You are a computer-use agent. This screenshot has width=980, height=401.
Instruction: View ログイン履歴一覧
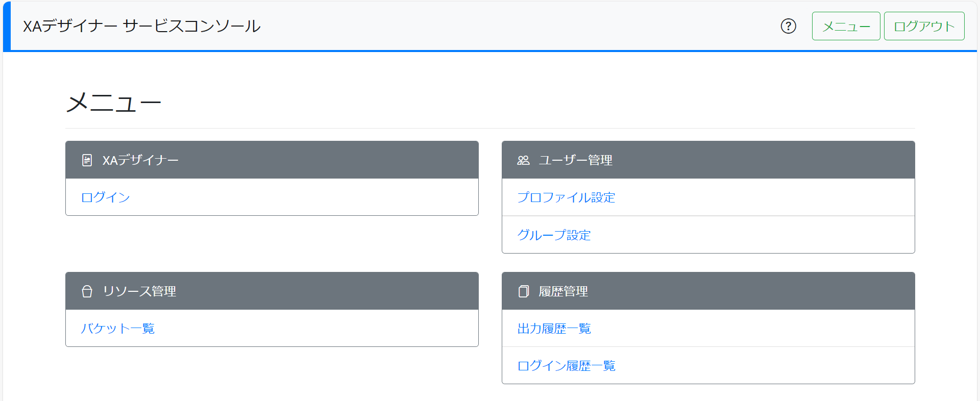(x=566, y=366)
